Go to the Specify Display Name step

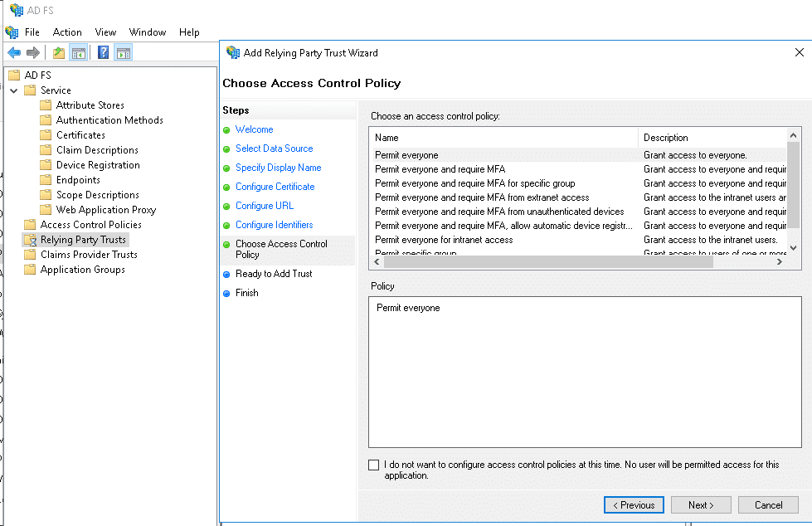click(279, 168)
